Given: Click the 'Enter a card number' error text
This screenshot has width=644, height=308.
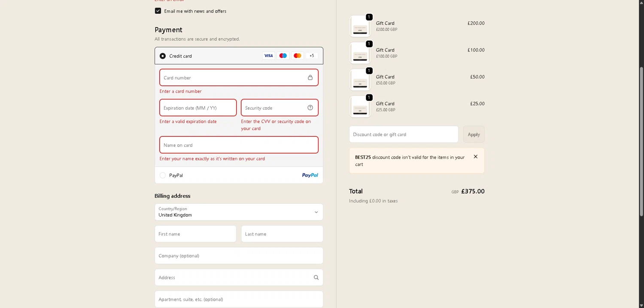Looking at the screenshot, I should (180, 91).
